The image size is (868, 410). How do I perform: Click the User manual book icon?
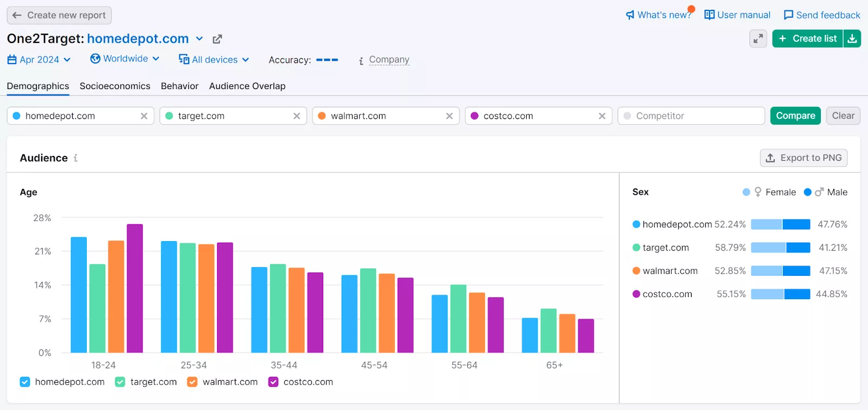click(709, 15)
